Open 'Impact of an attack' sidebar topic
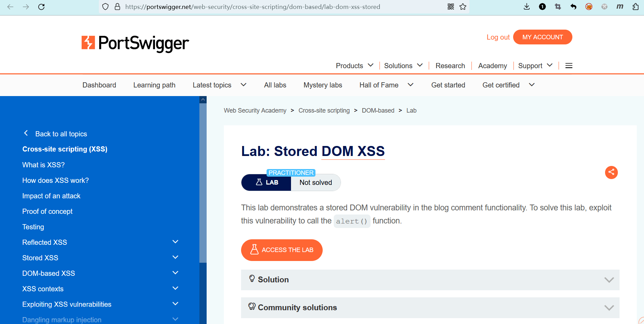The height and width of the screenshot is (324, 644). click(x=51, y=196)
